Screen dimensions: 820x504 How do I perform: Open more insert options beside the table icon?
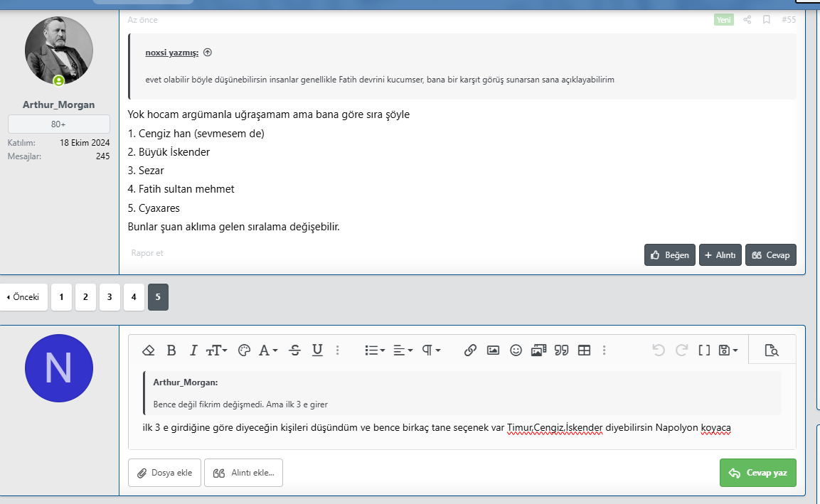coord(604,350)
